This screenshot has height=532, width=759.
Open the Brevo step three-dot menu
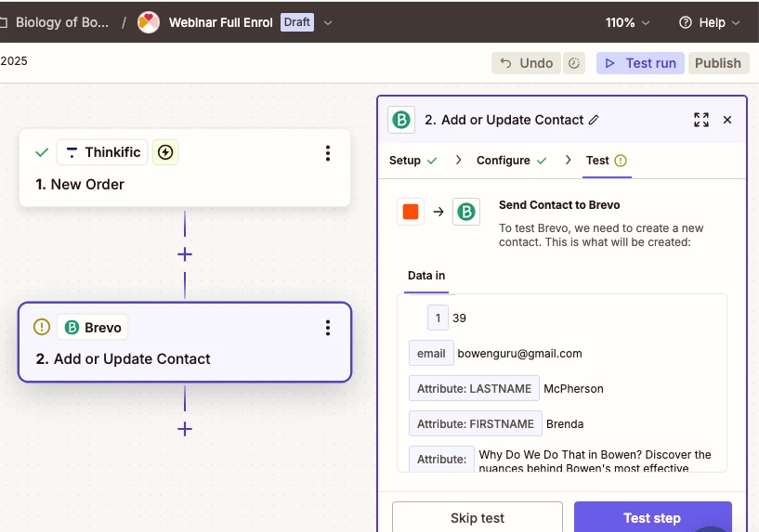click(328, 328)
